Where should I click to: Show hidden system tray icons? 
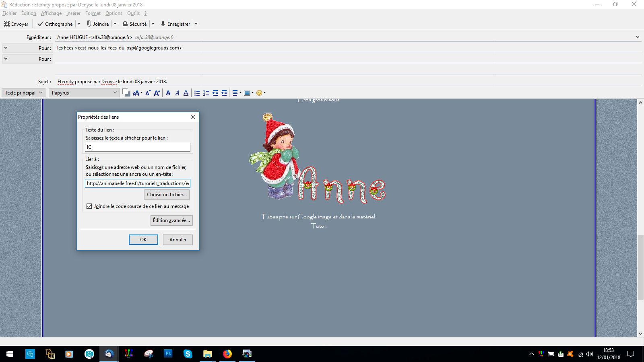532,354
